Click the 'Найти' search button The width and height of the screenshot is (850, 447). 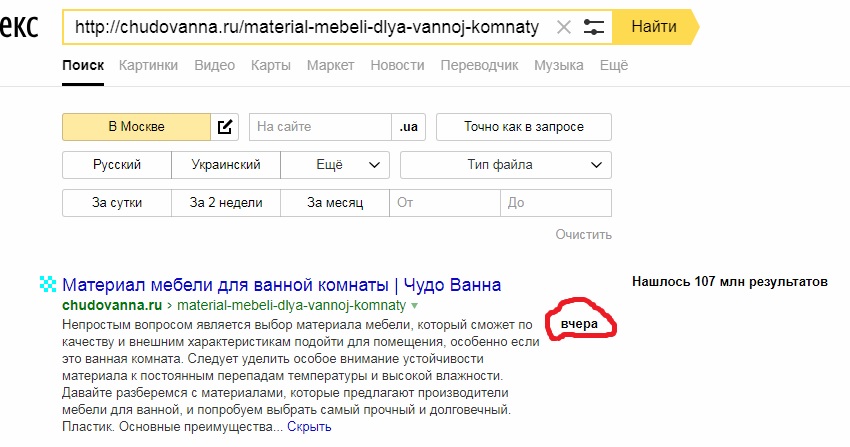coord(655,27)
